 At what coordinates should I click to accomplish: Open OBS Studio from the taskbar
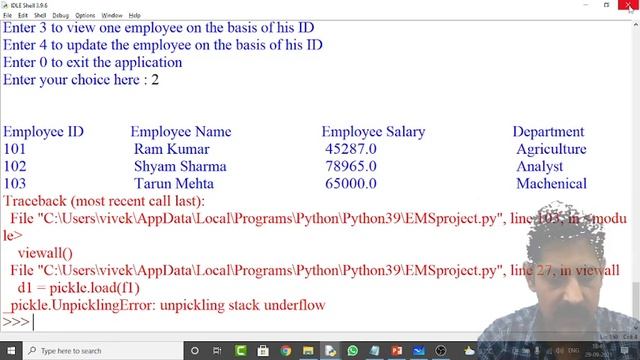tap(441, 351)
